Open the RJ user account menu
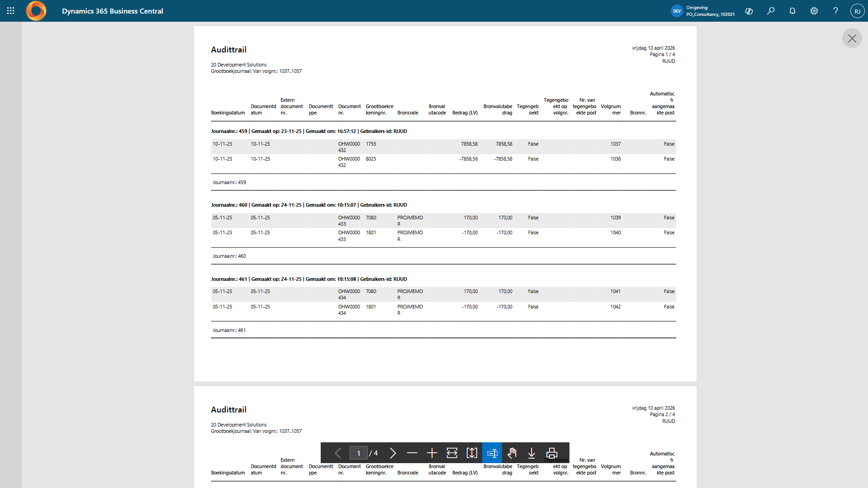Screen dimensions: 868x488 click(857, 11)
